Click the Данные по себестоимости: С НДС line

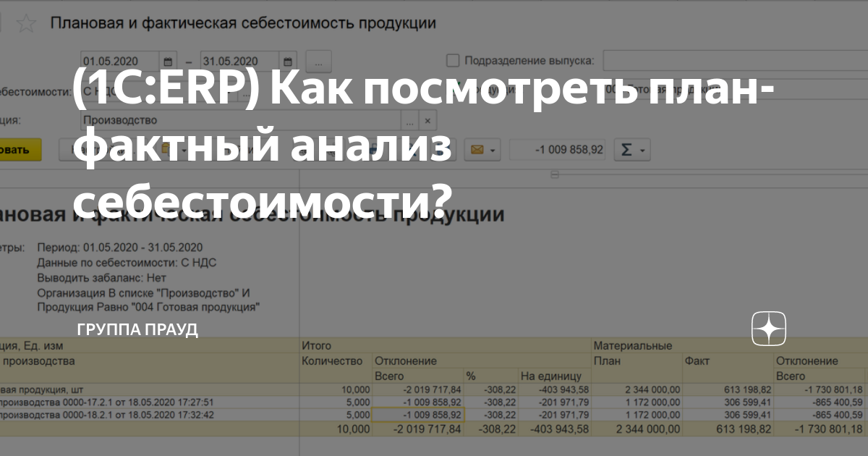click(127, 262)
